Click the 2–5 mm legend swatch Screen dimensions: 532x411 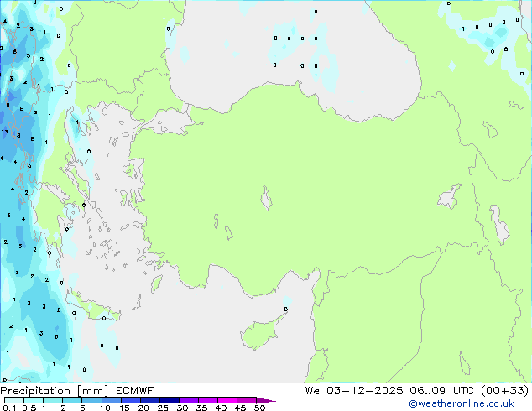pos(72,400)
